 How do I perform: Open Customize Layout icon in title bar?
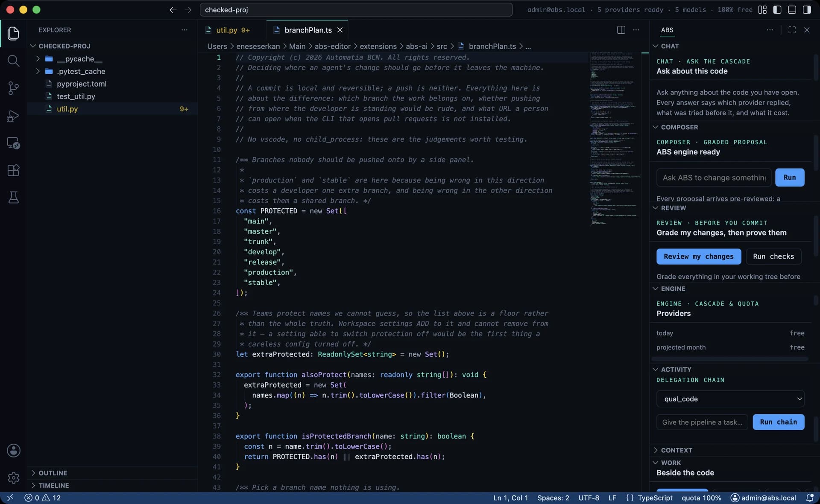click(x=762, y=10)
